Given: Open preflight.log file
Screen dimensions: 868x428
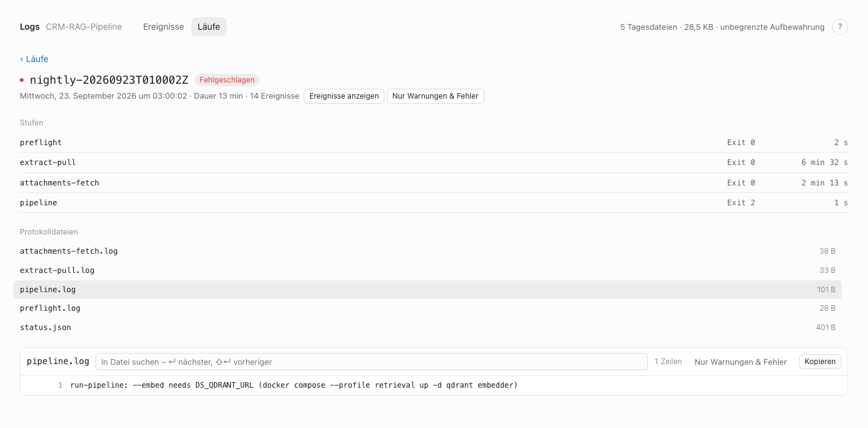Looking at the screenshot, I should (x=428, y=308).
